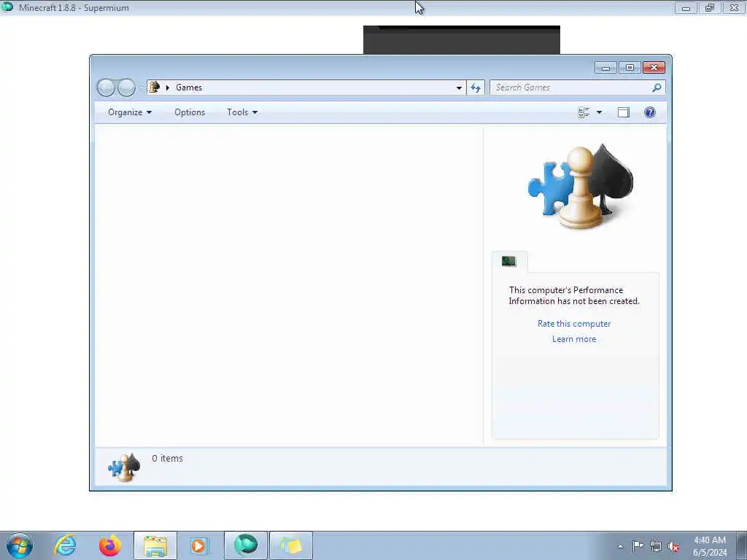Maximize the Games window

tap(630, 68)
